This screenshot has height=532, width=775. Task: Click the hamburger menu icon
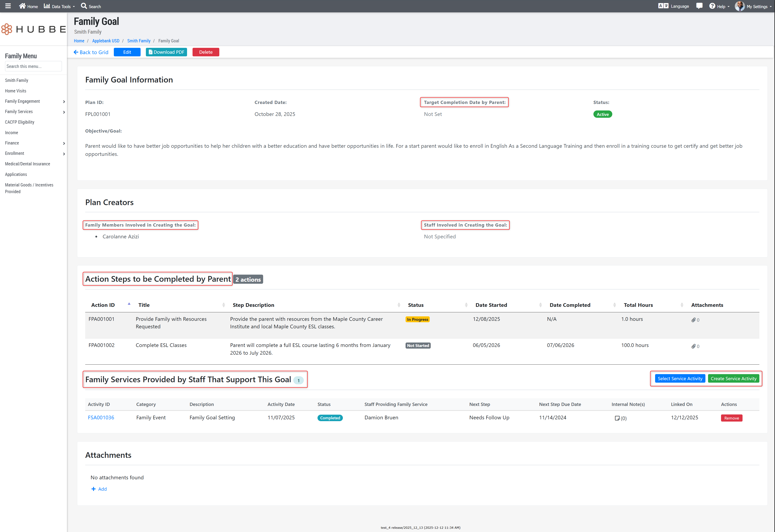[x=8, y=6]
